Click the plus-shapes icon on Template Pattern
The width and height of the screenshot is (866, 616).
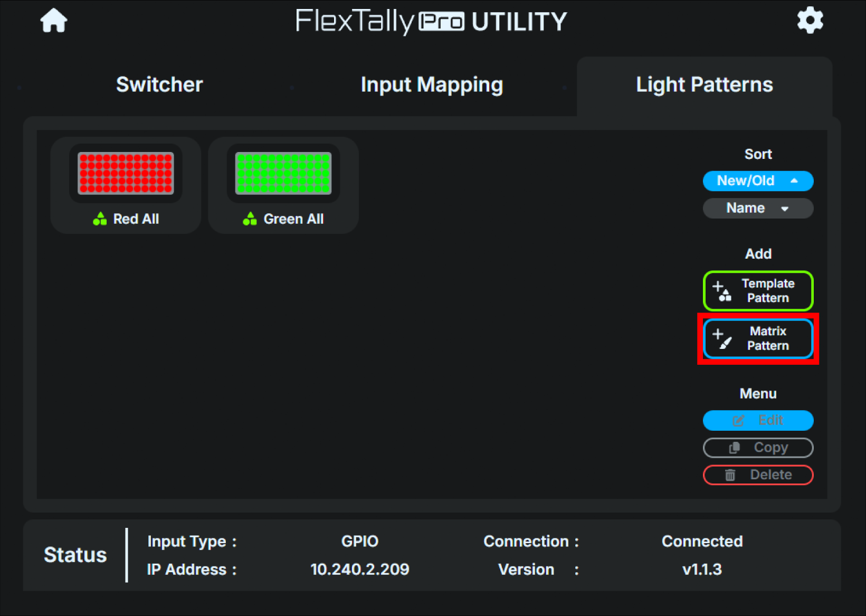point(722,291)
